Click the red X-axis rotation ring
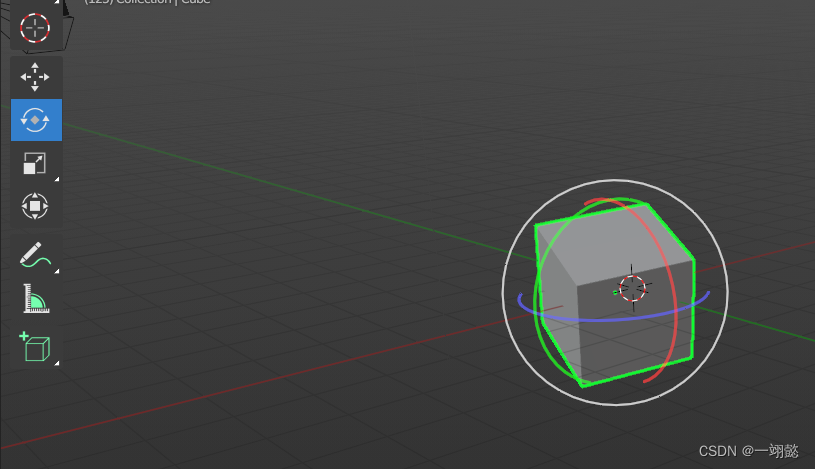 [674, 291]
